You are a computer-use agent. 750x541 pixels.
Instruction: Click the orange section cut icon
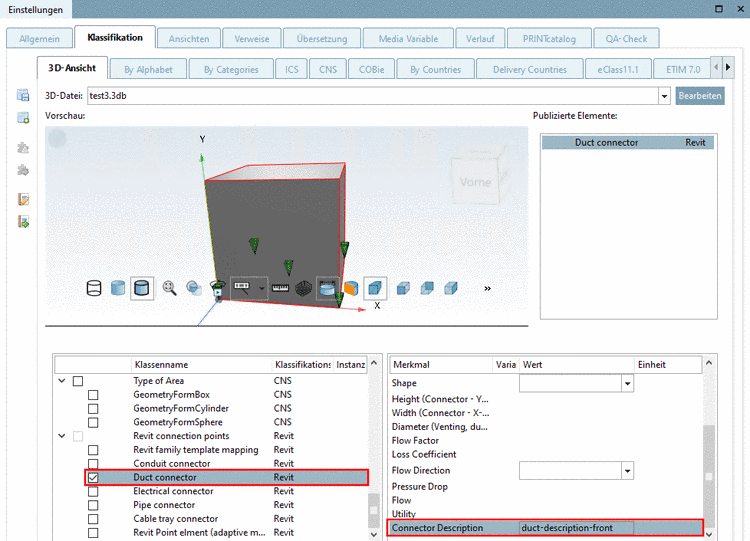pyautogui.click(x=351, y=288)
